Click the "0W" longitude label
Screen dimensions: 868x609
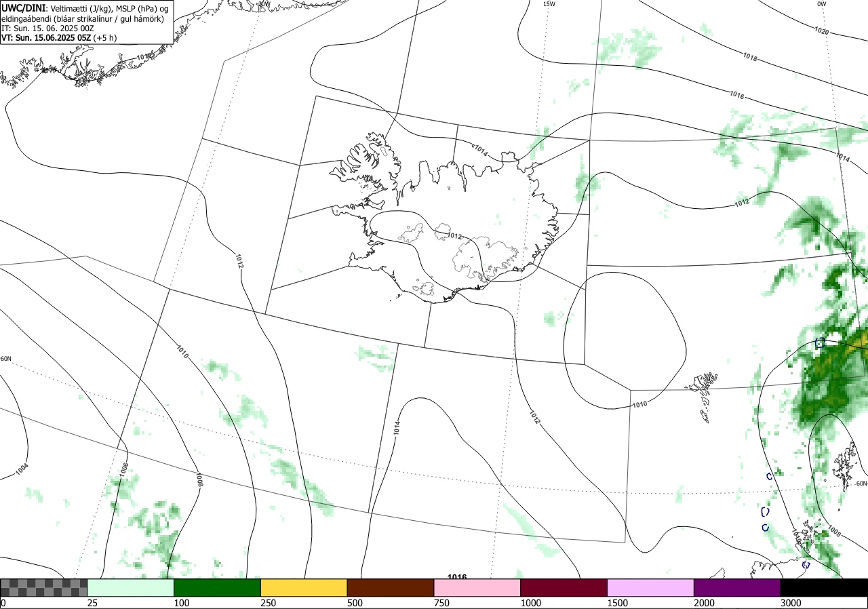(x=822, y=4)
